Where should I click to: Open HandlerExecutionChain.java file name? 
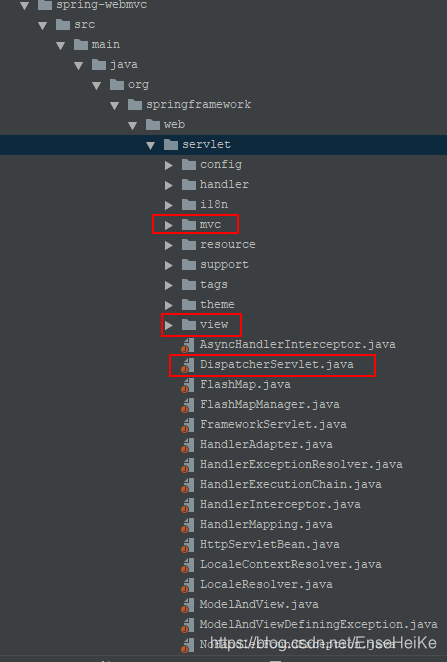click(291, 484)
